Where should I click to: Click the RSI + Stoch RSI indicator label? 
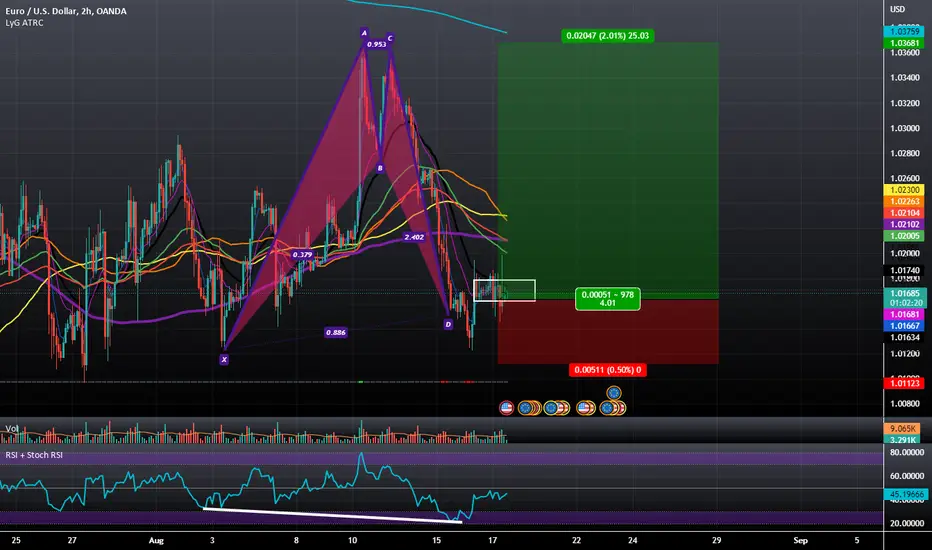click(x=34, y=455)
